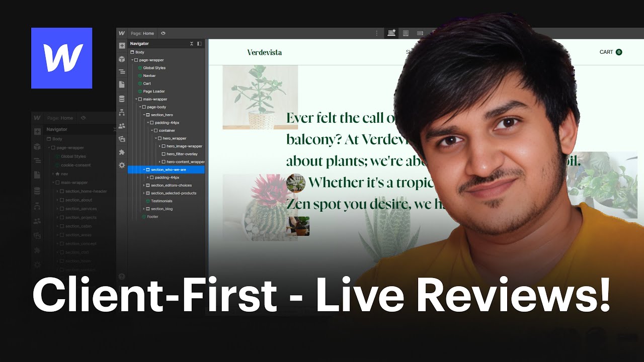The height and width of the screenshot is (362, 644).
Task: Open Page: Home in background Designer
Action: tap(60, 118)
